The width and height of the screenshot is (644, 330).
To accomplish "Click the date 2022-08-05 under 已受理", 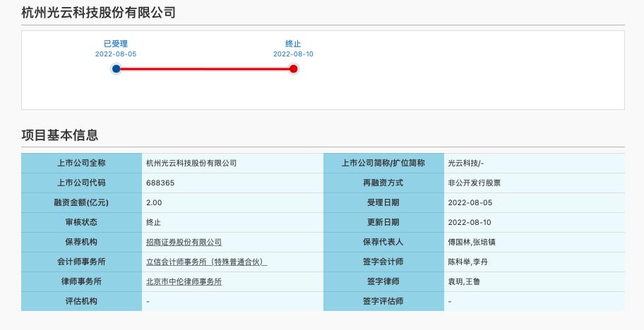I will (x=116, y=54).
